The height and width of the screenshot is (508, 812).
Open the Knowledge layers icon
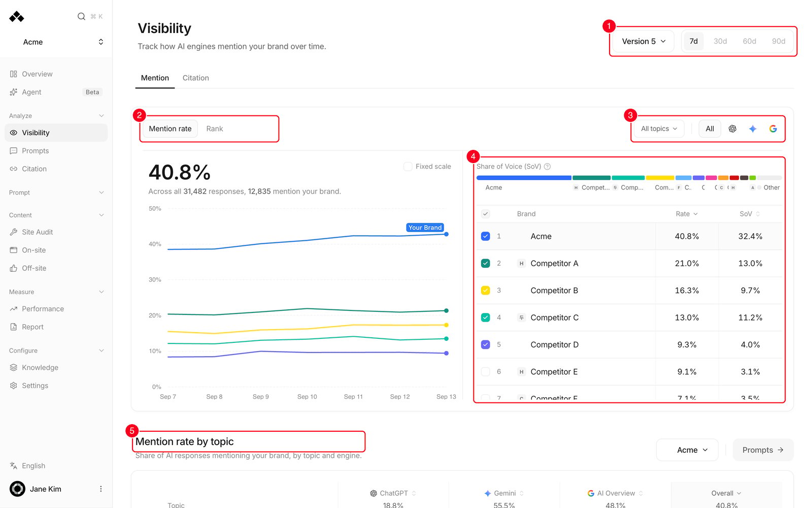14,368
